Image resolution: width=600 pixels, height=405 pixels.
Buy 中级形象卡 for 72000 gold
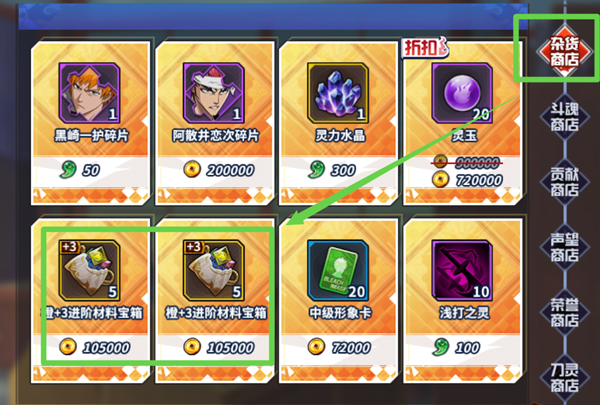(339, 348)
